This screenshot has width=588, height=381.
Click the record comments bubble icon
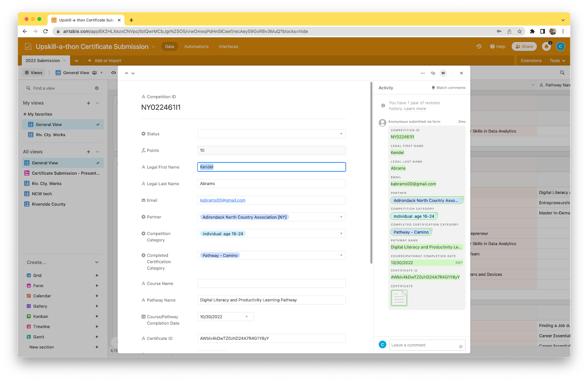pos(443,73)
